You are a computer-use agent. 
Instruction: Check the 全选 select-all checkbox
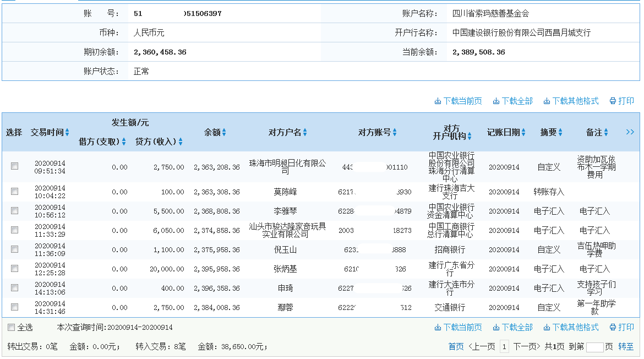[11, 327]
